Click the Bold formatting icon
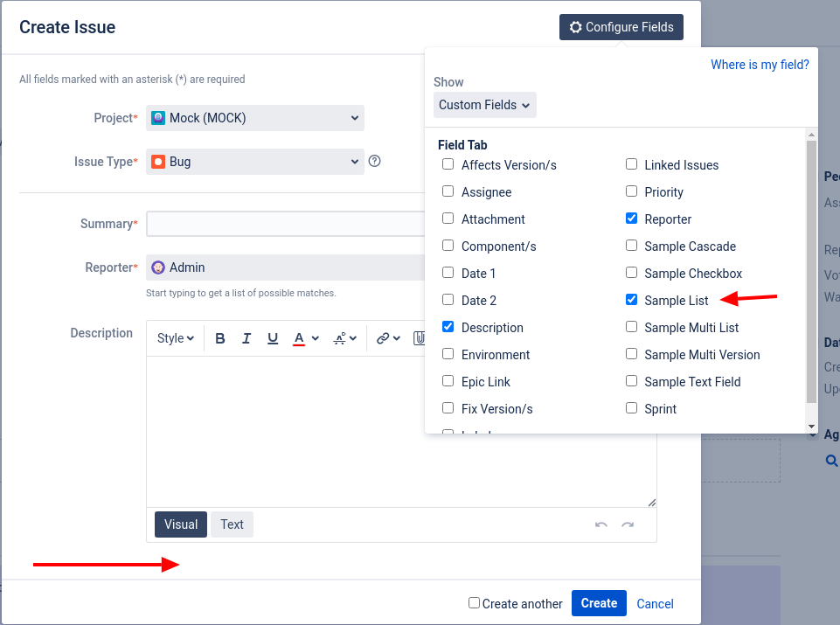Viewport: 840px width, 625px height. (x=219, y=338)
